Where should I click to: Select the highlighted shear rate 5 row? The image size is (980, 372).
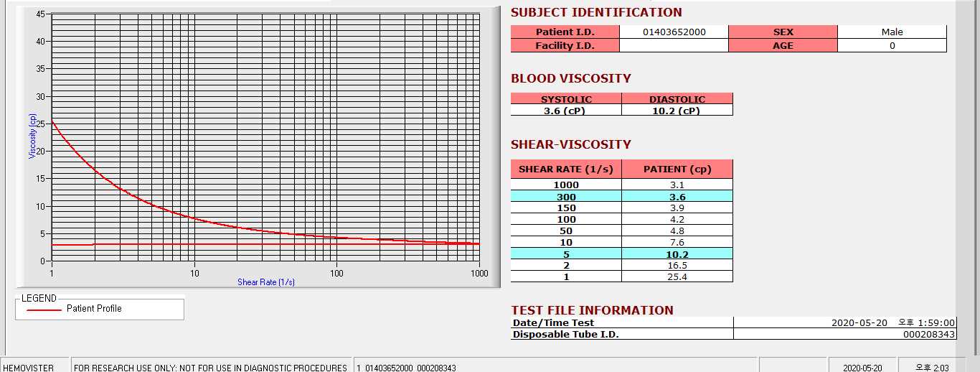click(x=622, y=254)
